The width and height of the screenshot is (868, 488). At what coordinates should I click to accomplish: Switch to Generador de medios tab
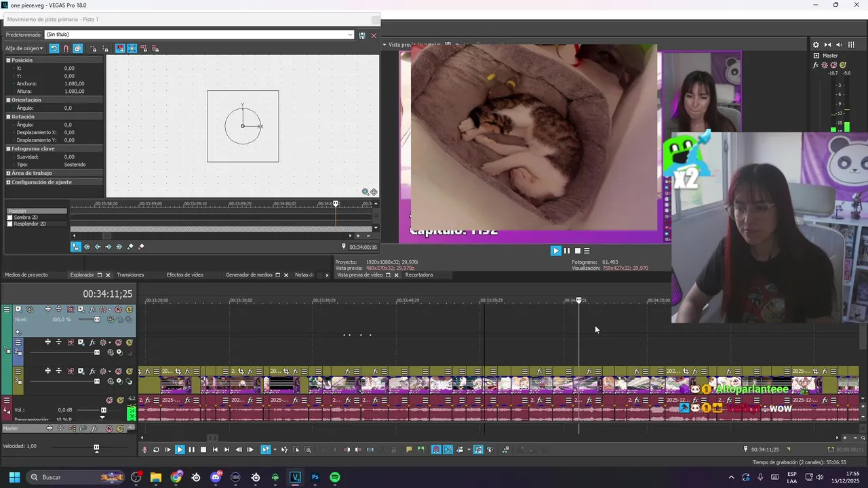click(x=249, y=275)
